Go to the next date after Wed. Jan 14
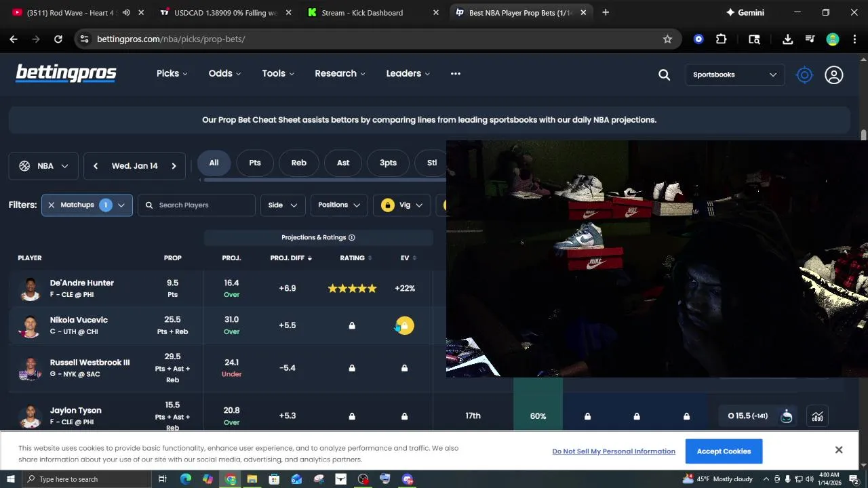The width and height of the screenshot is (868, 488). click(174, 166)
